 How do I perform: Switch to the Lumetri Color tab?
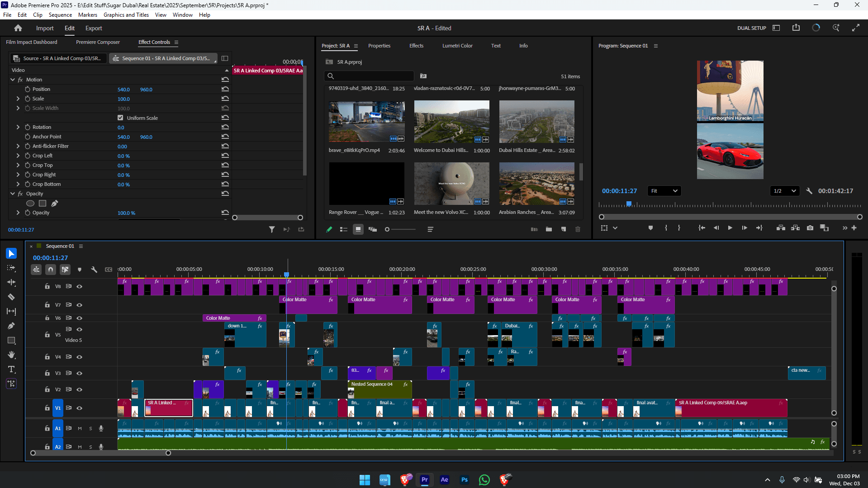457,46
